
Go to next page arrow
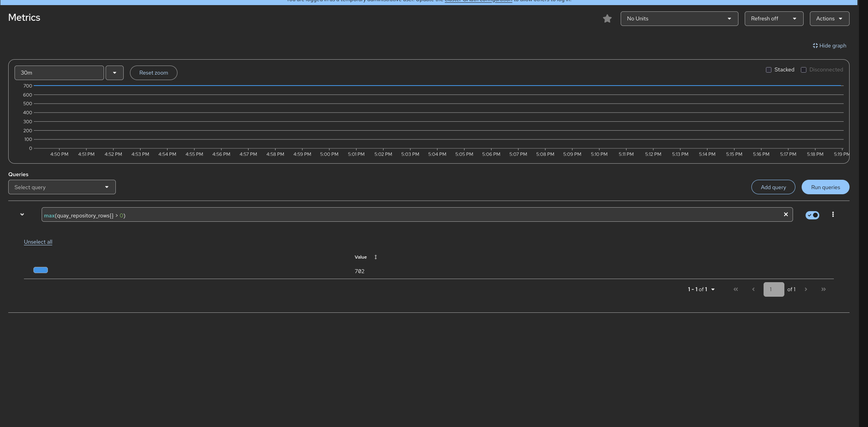pyautogui.click(x=806, y=289)
